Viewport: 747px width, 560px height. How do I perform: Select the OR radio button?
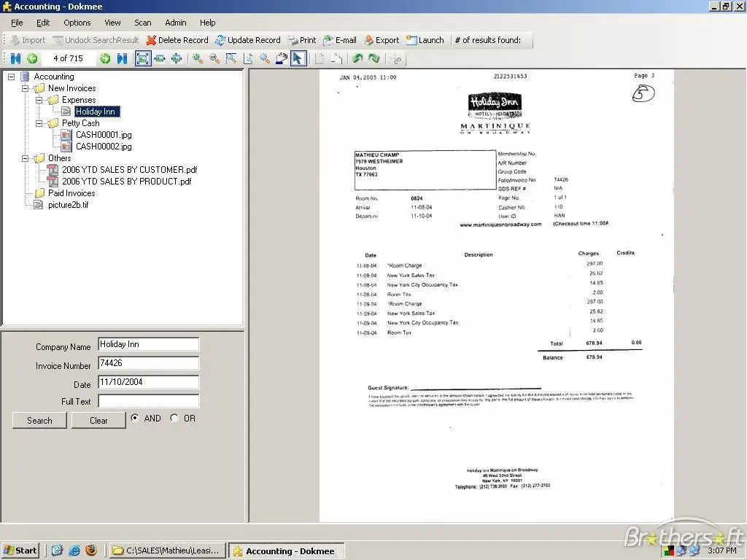click(174, 418)
